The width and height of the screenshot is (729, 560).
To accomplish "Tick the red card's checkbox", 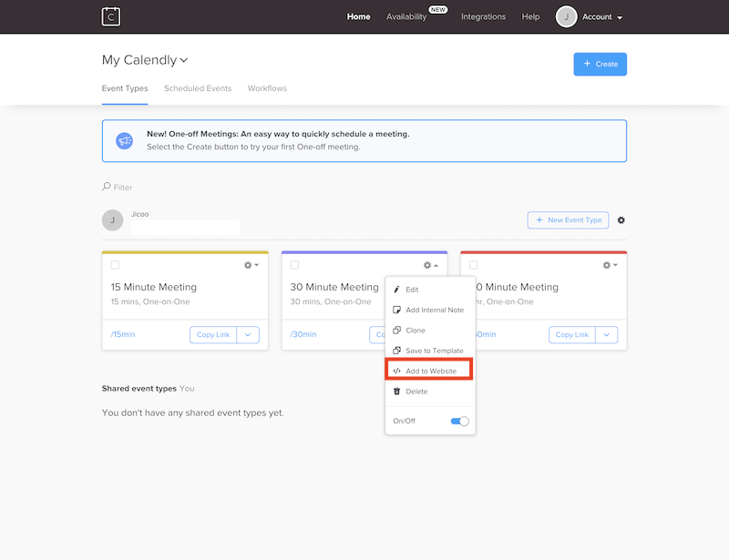I will [x=473, y=265].
